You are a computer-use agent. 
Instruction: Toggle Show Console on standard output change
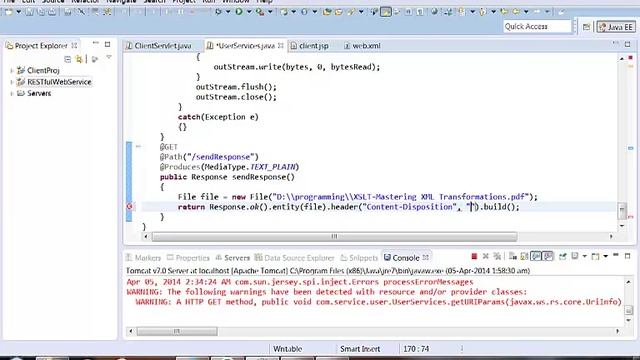(x=536, y=256)
